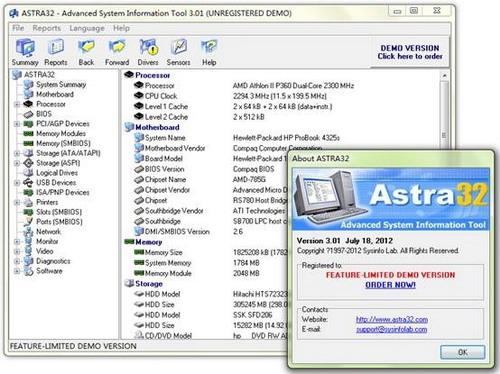Expand the Printers tree node
Image resolution: width=500 pixels, height=374 pixels.
(17, 202)
